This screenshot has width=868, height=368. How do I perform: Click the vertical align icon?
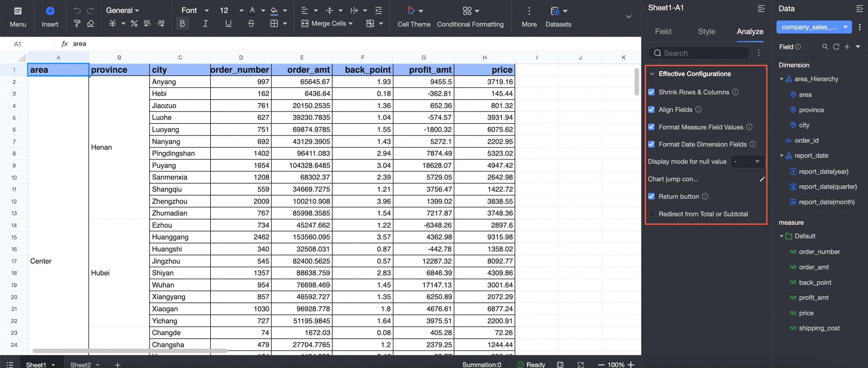coord(330,11)
